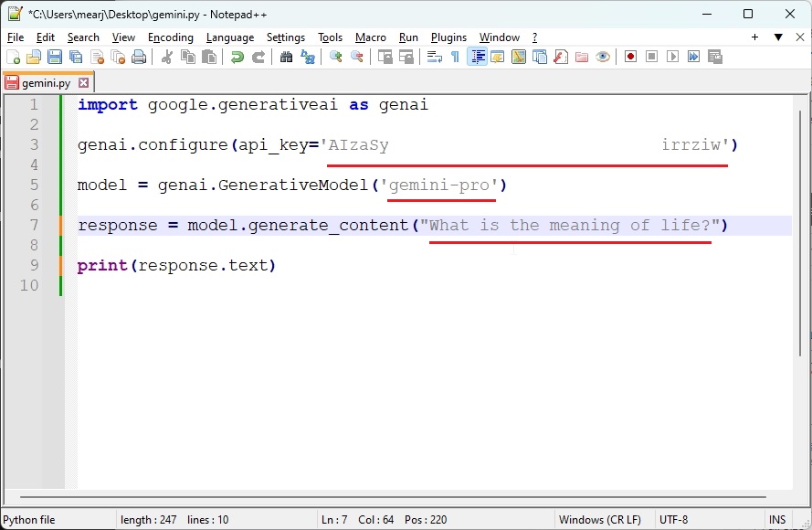Close gemini.py via its tab close button

coord(83,81)
